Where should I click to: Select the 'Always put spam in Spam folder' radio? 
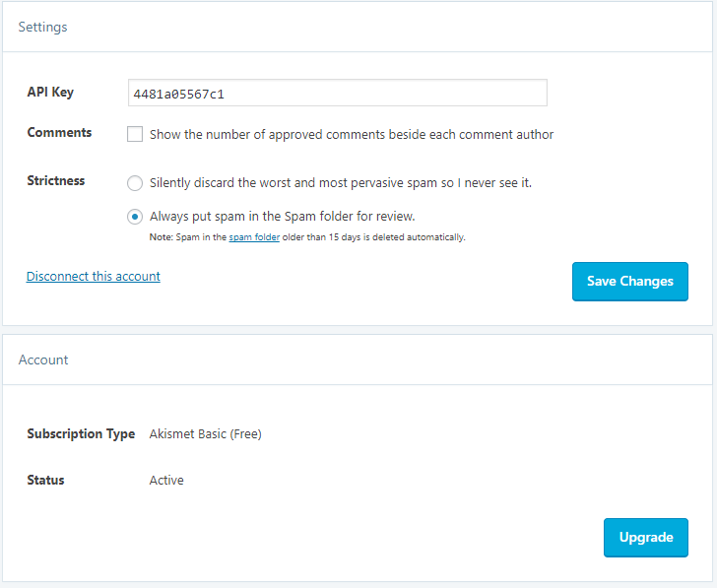[135, 217]
